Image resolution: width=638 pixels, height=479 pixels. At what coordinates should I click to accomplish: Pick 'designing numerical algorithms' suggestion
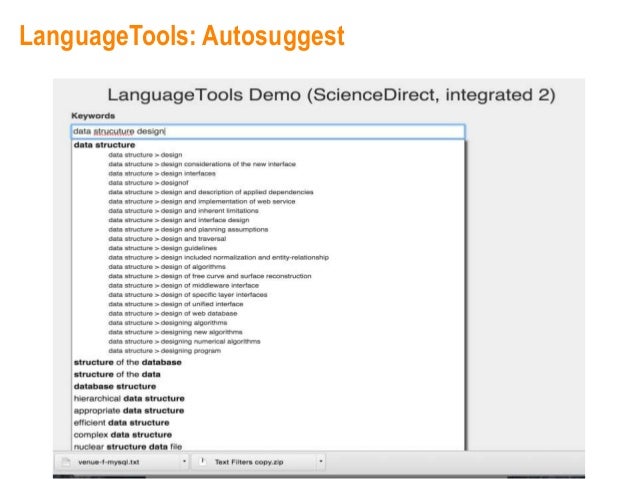click(184, 342)
